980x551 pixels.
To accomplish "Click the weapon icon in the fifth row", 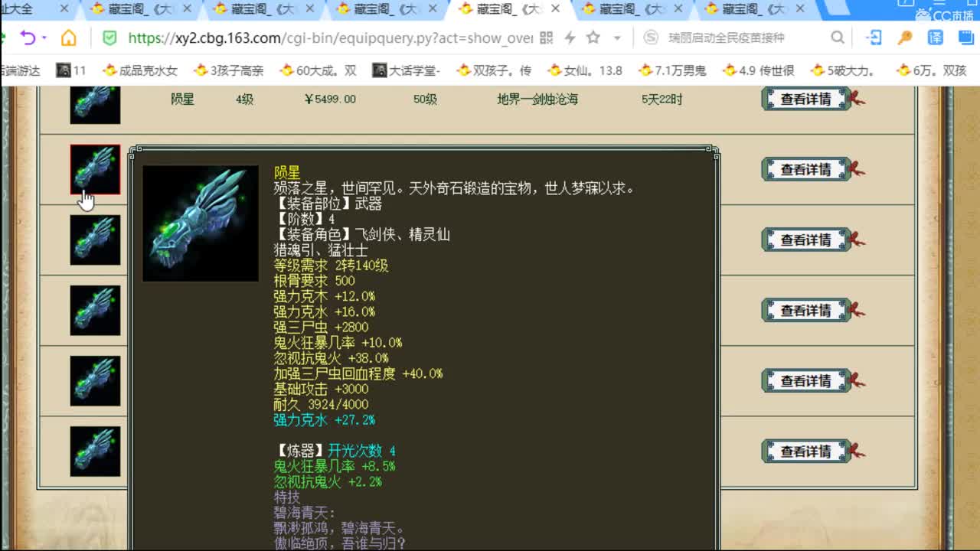I will [95, 380].
